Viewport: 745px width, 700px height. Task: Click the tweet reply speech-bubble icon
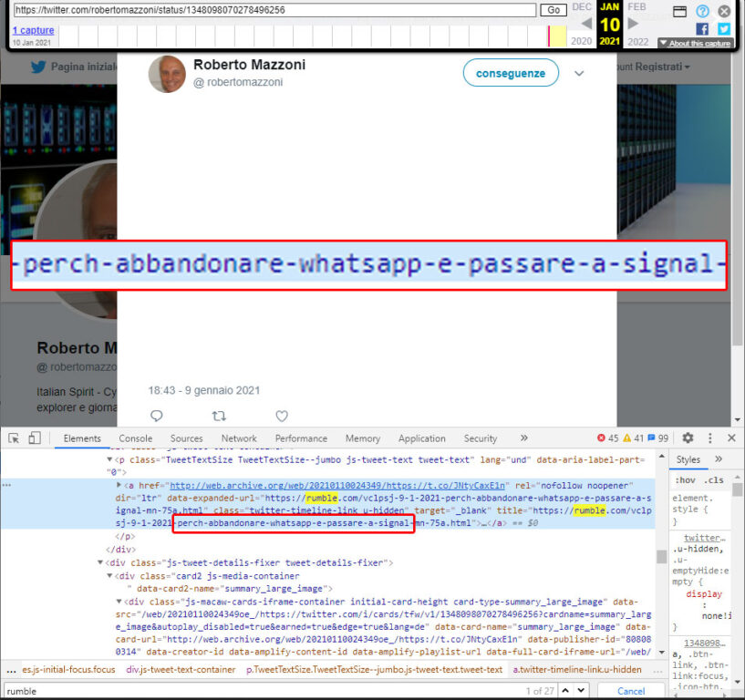click(156, 416)
